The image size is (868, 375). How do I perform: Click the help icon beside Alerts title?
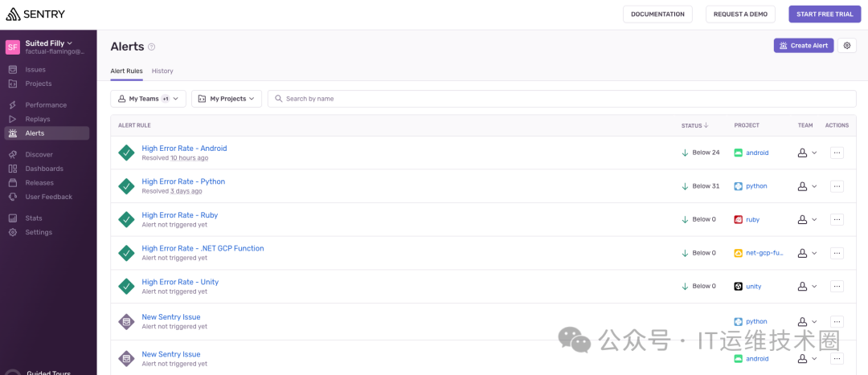click(152, 47)
